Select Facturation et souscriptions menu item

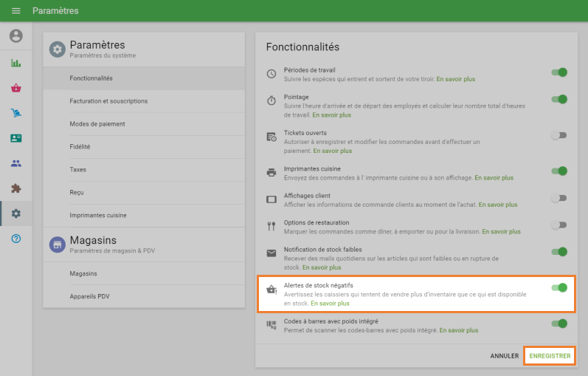[x=108, y=101]
